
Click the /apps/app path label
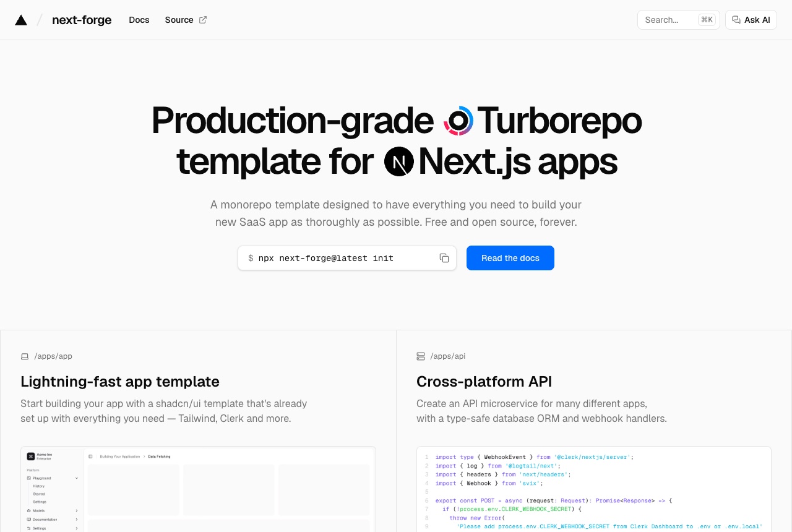tap(53, 356)
